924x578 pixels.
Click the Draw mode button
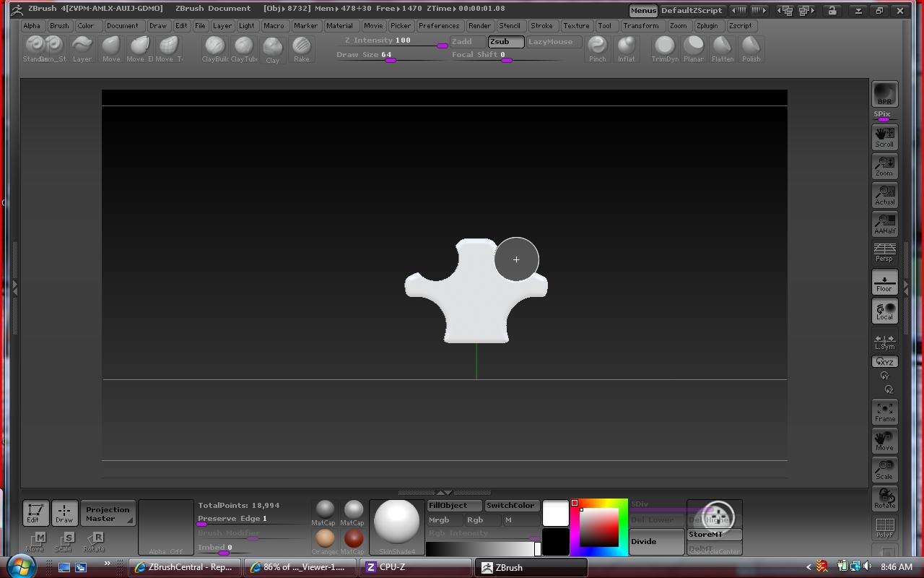pyautogui.click(x=64, y=513)
